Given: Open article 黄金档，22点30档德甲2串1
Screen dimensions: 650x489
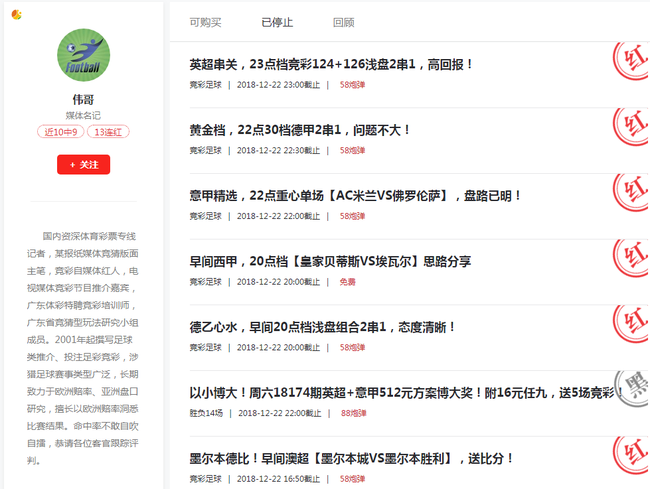Looking at the screenshot, I should (x=299, y=130).
